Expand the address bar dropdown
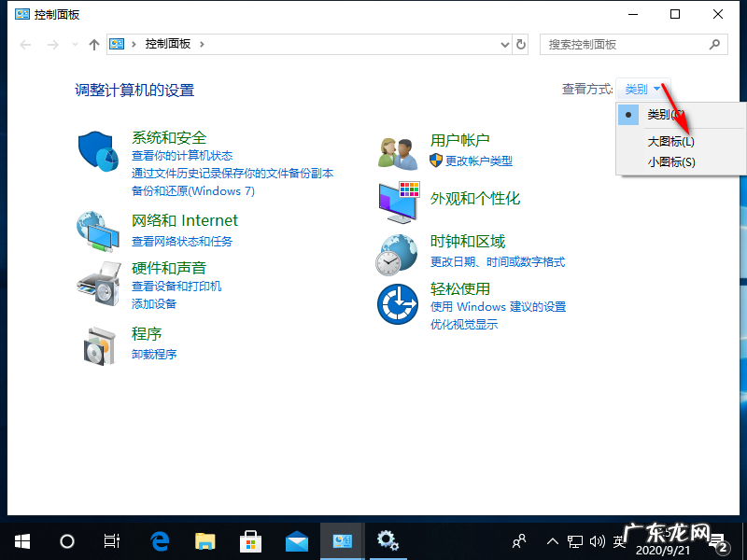 pyautogui.click(x=504, y=44)
